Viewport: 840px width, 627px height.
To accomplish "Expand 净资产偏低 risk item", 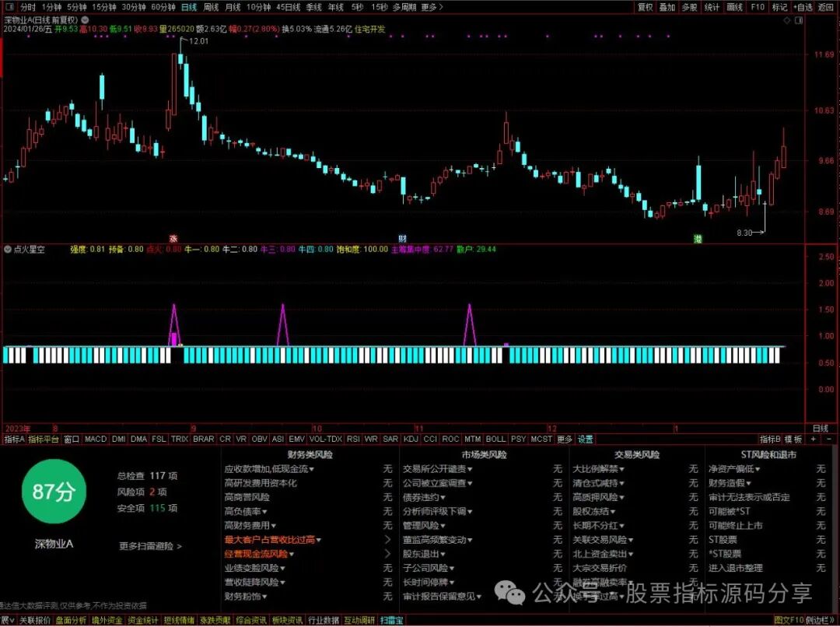I will (x=735, y=469).
